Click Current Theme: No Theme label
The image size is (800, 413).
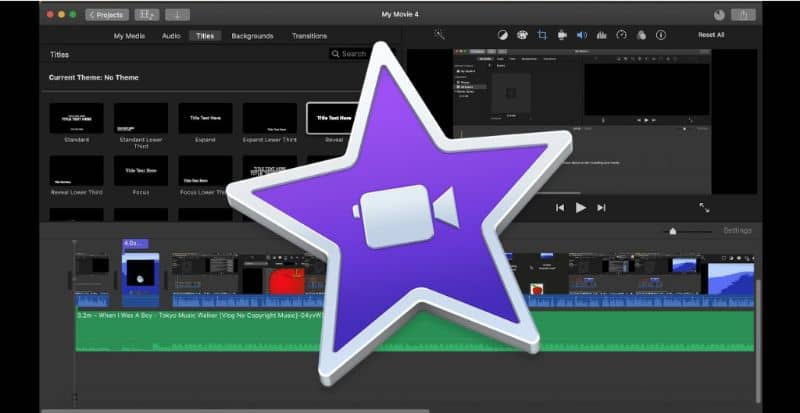pos(93,78)
